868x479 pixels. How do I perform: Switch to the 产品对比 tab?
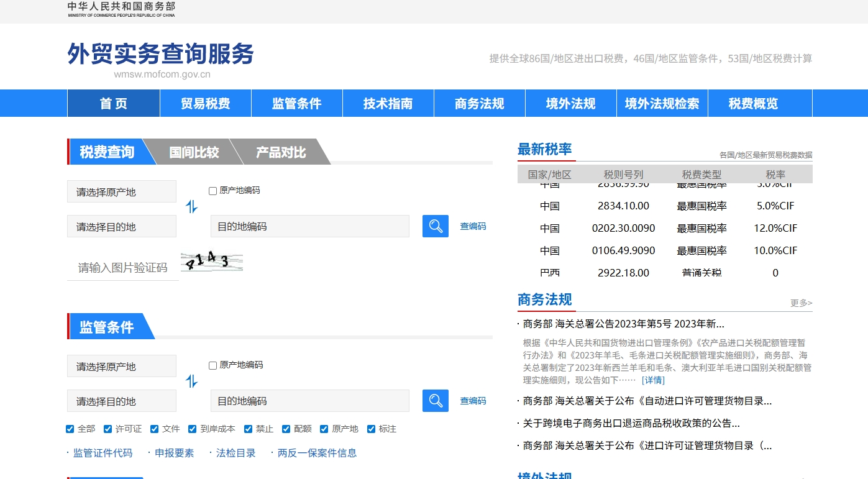281,152
